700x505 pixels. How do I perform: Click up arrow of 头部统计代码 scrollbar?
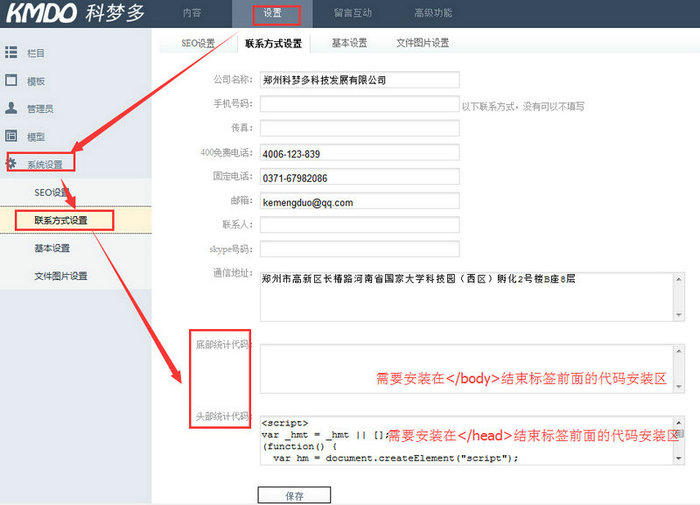(x=679, y=422)
